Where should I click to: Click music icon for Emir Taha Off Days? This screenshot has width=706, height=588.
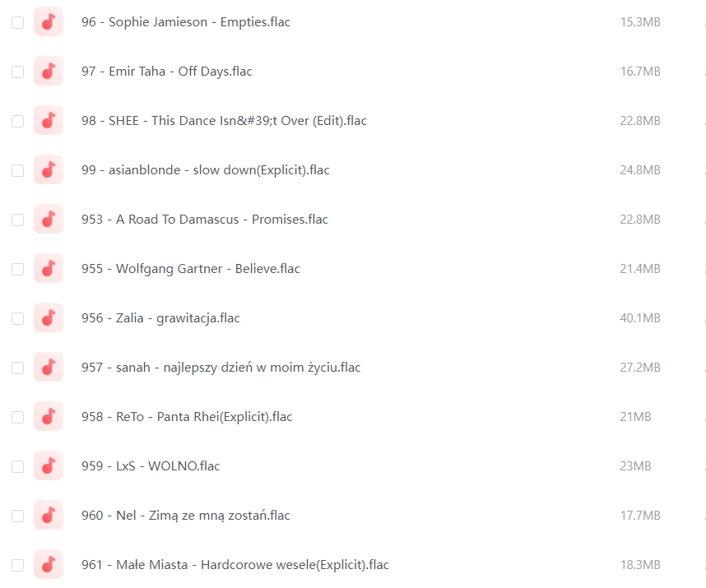[49, 71]
